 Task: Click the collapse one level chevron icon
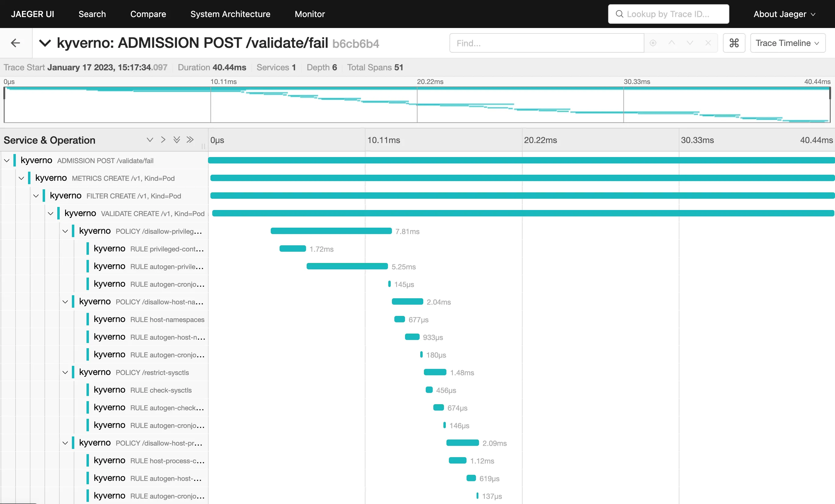click(163, 140)
